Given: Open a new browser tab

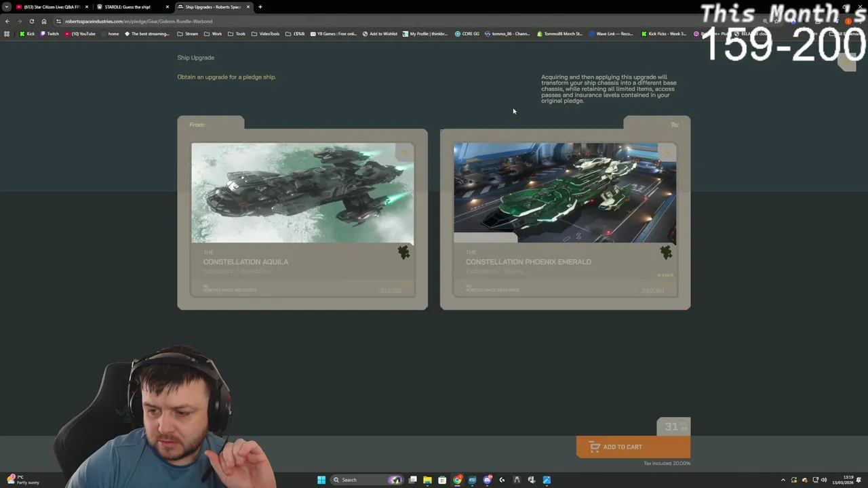Looking at the screenshot, I should click(x=260, y=7).
